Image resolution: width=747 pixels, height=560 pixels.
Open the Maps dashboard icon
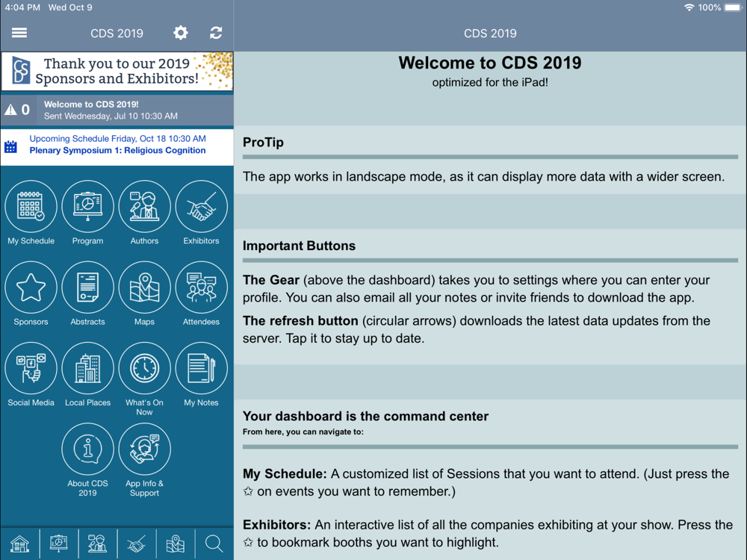pos(145,288)
